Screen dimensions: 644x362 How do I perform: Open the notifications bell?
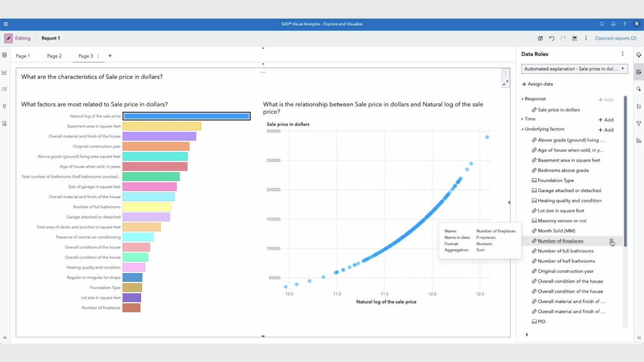click(x=613, y=24)
